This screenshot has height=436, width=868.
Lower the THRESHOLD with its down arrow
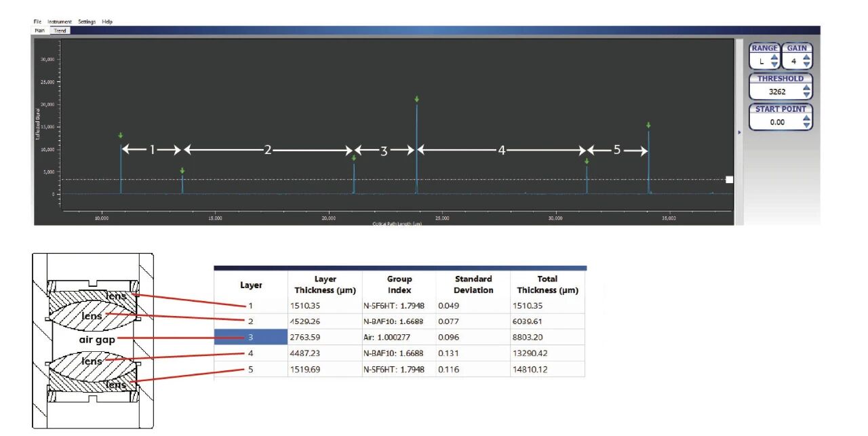pyautogui.click(x=806, y=94)
